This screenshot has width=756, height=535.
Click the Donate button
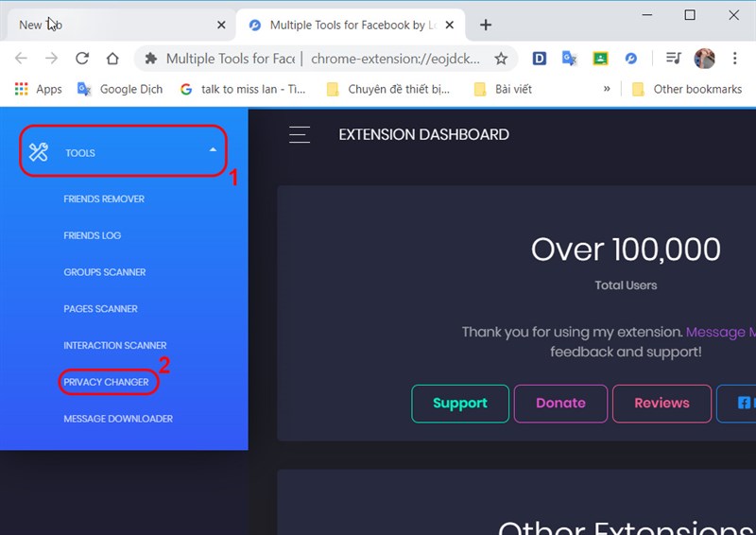tap(560, 404)
